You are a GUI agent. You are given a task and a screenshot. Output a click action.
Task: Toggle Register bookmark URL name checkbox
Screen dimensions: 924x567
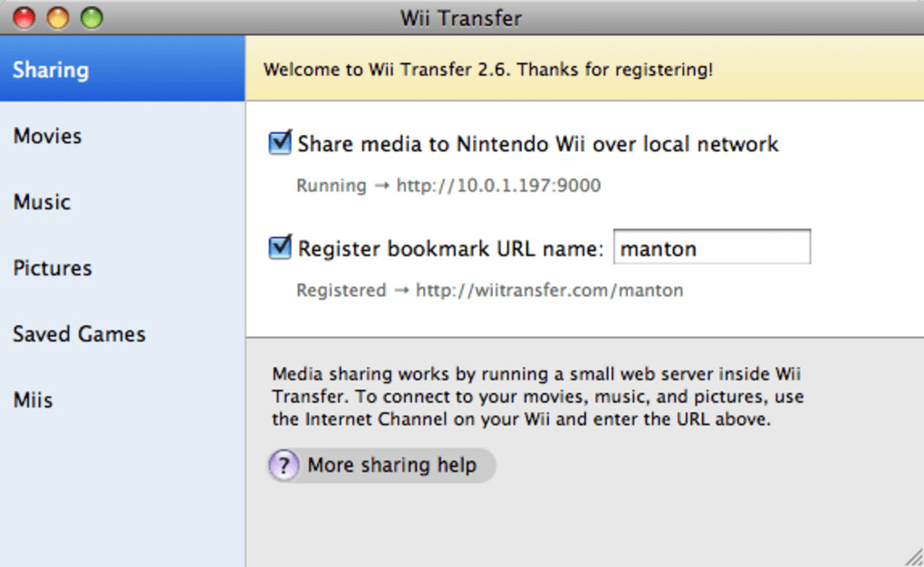[281, 247]
